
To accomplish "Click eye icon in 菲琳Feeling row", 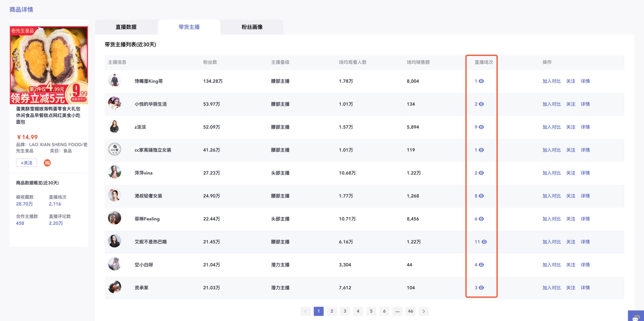I will (x=481, y=219).
